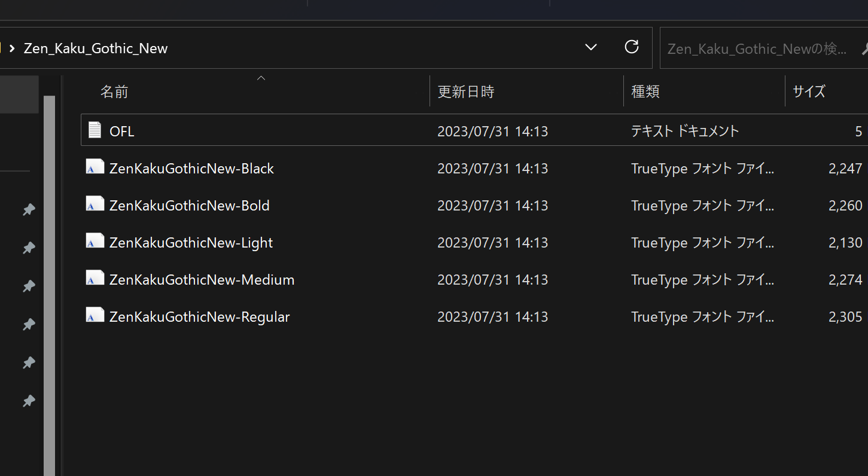
Task: Click the pin icon level with ZenKakuGothicNew-Medium
Action: coord(28,286)
